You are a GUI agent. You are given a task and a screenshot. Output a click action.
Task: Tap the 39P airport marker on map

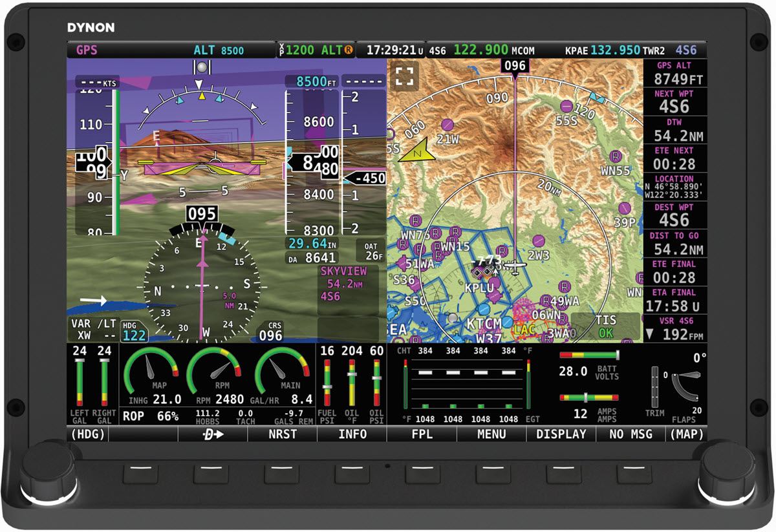tap(624, 208)
